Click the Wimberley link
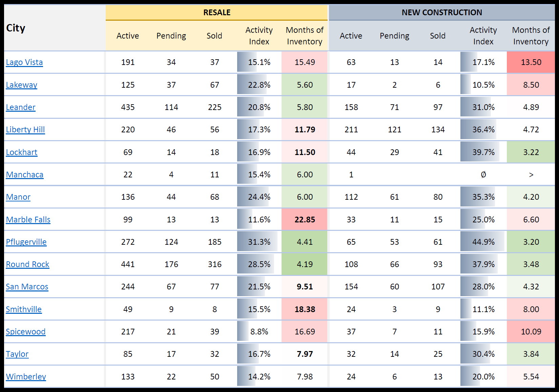 point(26,377)
